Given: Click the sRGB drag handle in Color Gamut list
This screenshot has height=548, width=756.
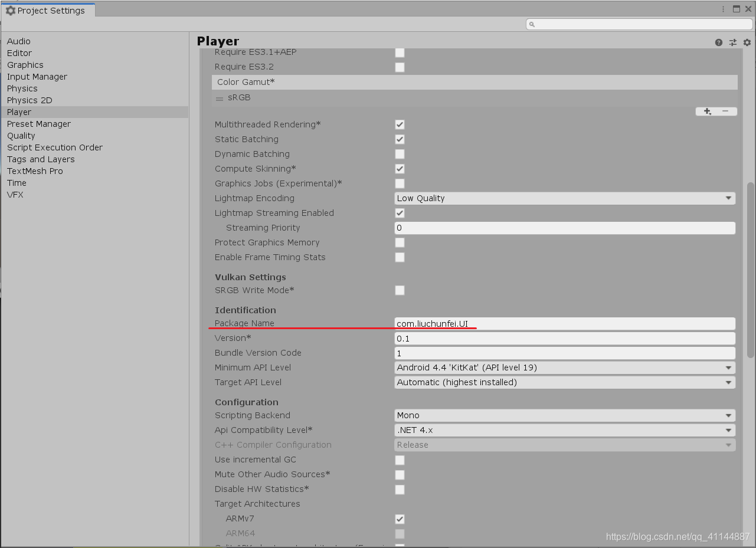Looking at the screenshot, I should (218, 97).
